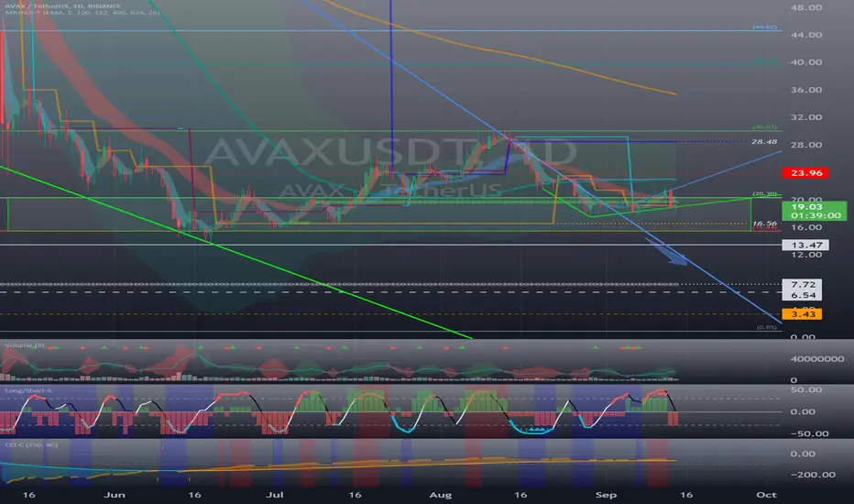Click the (30.03) green level label
The image size is (854, 504).
(765, 127)
